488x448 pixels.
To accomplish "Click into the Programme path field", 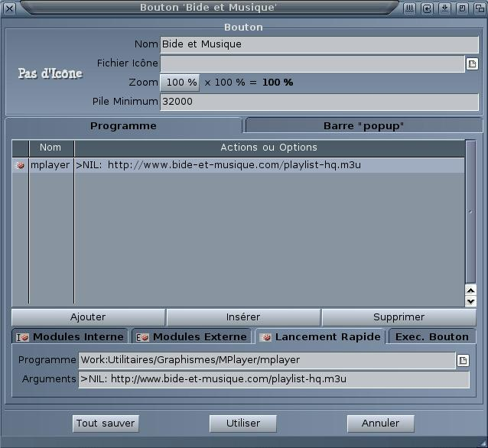I will click(x=267, y=360).
